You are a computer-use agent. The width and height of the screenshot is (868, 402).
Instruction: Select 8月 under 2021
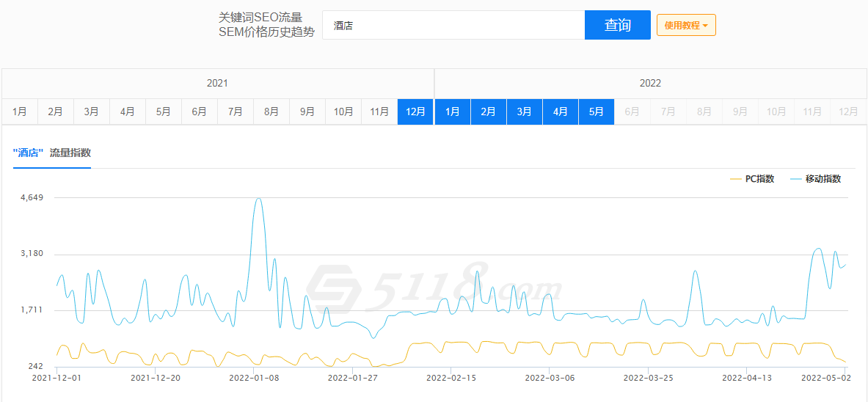(x=271, y=112)
